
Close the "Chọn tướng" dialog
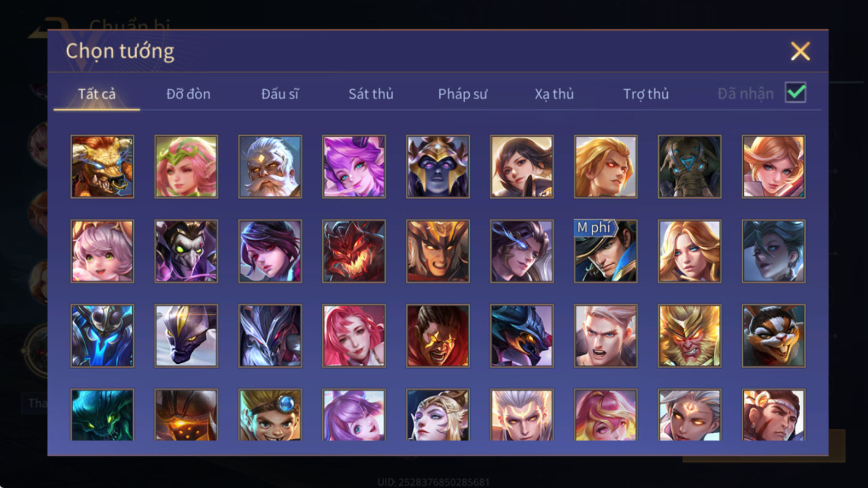800,51
